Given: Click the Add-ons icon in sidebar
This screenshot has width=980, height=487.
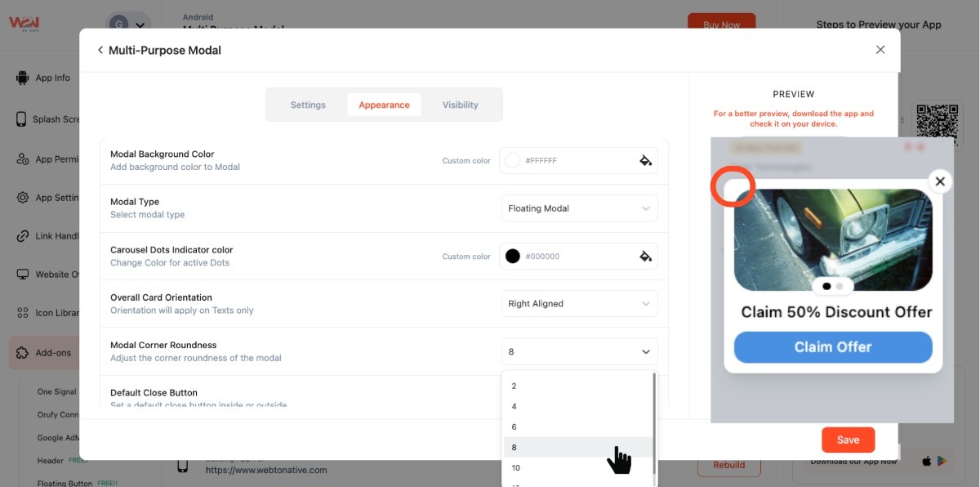Looking at the screenshot, I should tap(22, 353).
